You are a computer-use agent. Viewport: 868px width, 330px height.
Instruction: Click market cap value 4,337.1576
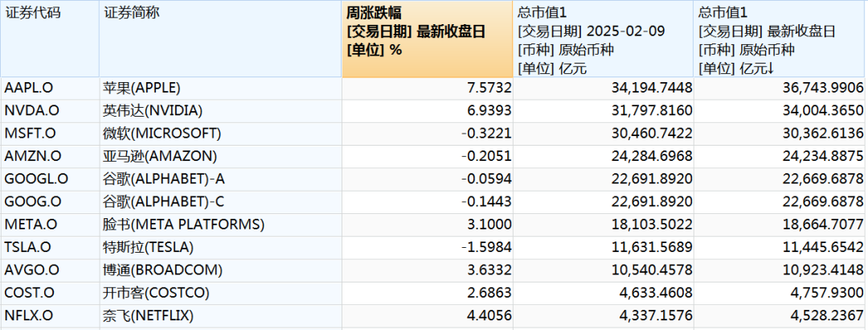point(656,316)
